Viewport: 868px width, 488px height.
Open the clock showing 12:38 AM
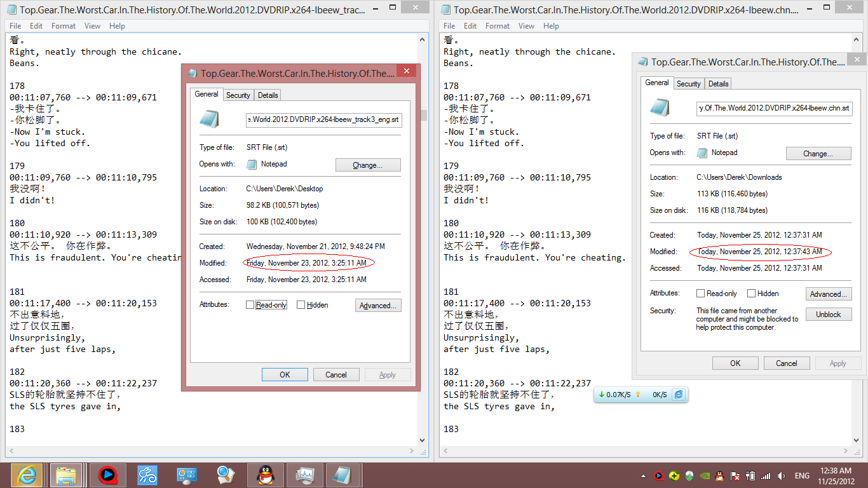coord(836,475)
